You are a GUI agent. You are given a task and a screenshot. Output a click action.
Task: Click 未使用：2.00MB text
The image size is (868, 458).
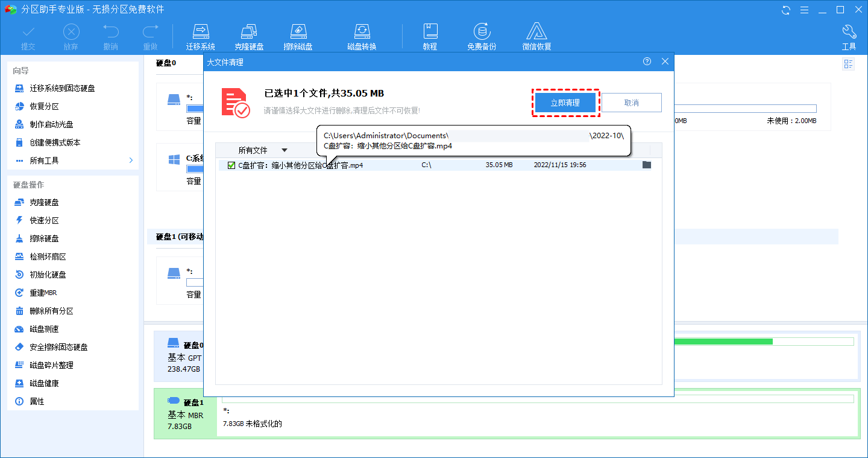pyautogui.click(x=791, y=121)
